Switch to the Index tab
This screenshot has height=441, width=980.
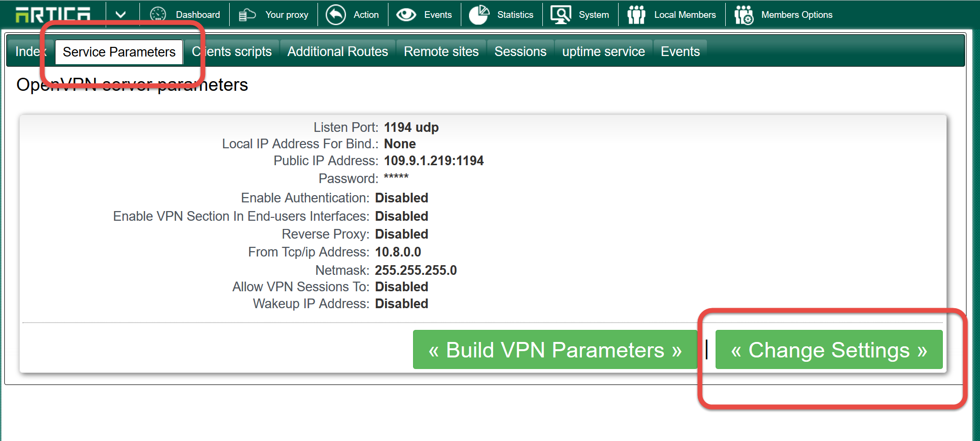(x=30, y=52)
